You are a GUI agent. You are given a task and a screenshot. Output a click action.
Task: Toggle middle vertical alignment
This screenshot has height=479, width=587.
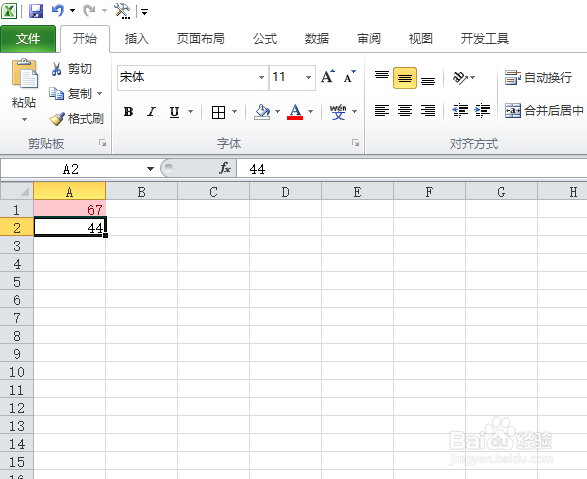(405, 78)
